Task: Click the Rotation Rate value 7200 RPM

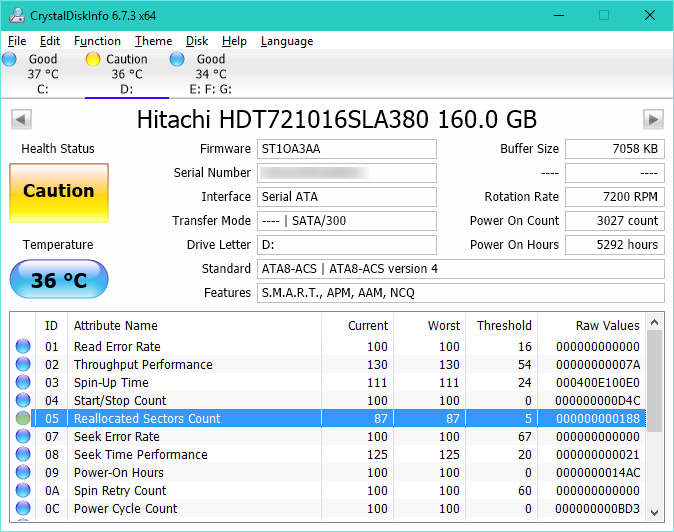Action: pyautogui.click(x=615, y=197)
